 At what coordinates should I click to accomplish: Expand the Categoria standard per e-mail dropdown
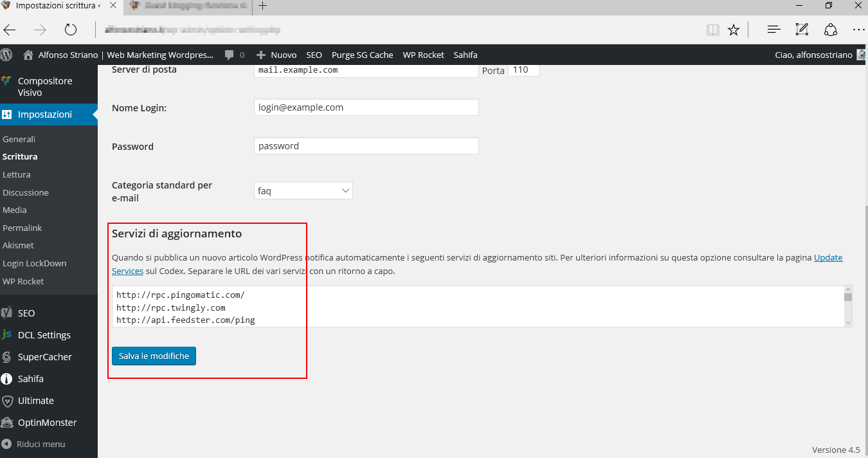click(303, 191)
